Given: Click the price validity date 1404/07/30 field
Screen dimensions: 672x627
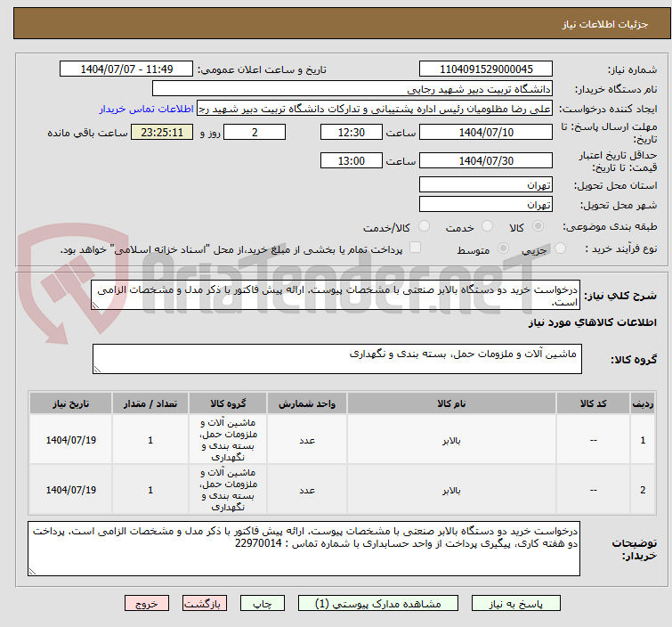Looking at the screenshot, I should [x=486, y=161].
